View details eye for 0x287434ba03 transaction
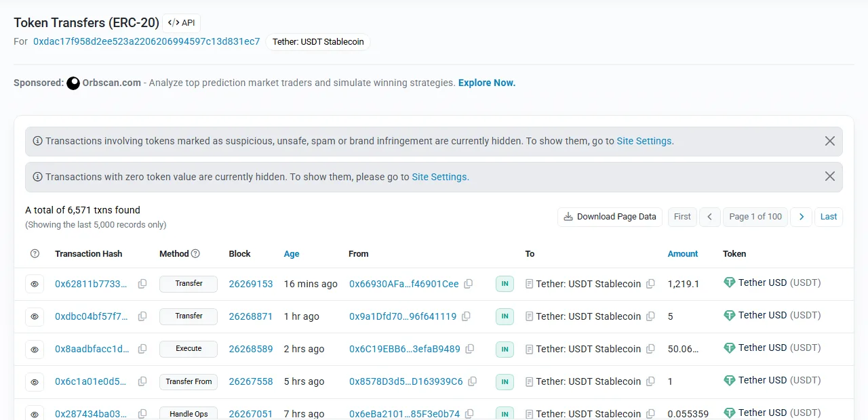 (x=35, y=413)
